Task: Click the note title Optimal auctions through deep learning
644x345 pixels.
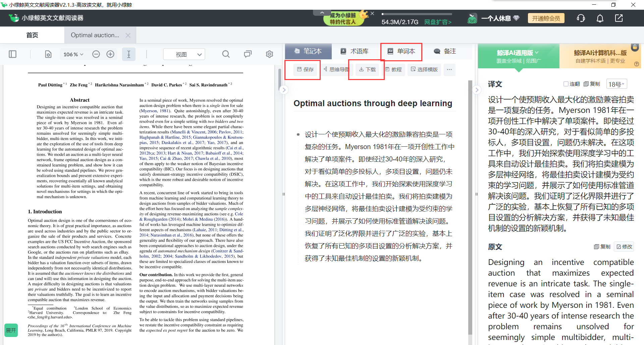Action: click(x=373, y=103)
